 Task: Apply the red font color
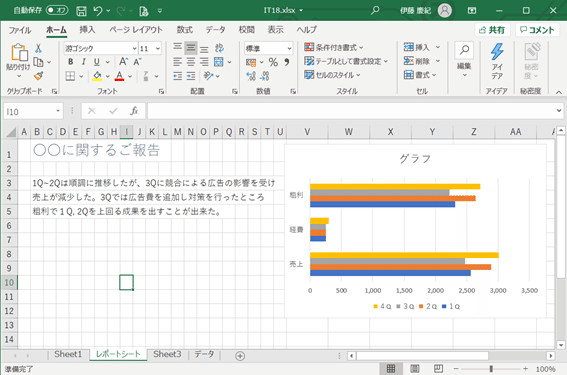119,76
